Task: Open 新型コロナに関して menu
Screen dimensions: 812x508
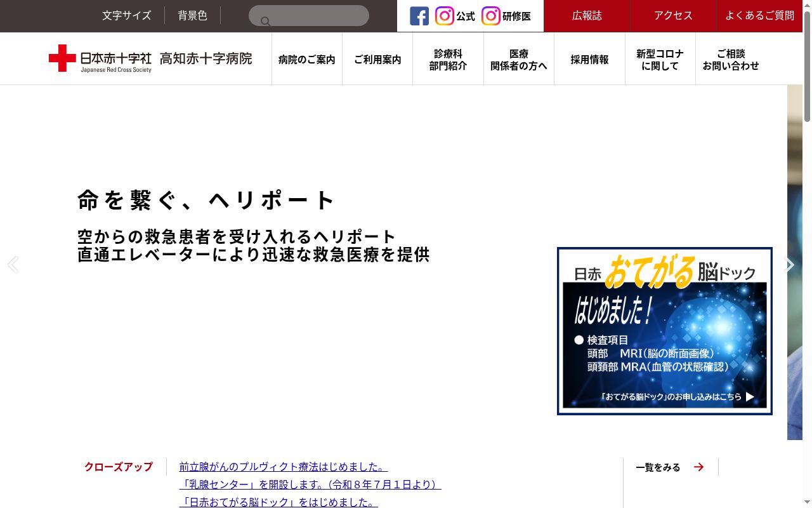Action: 660,59
